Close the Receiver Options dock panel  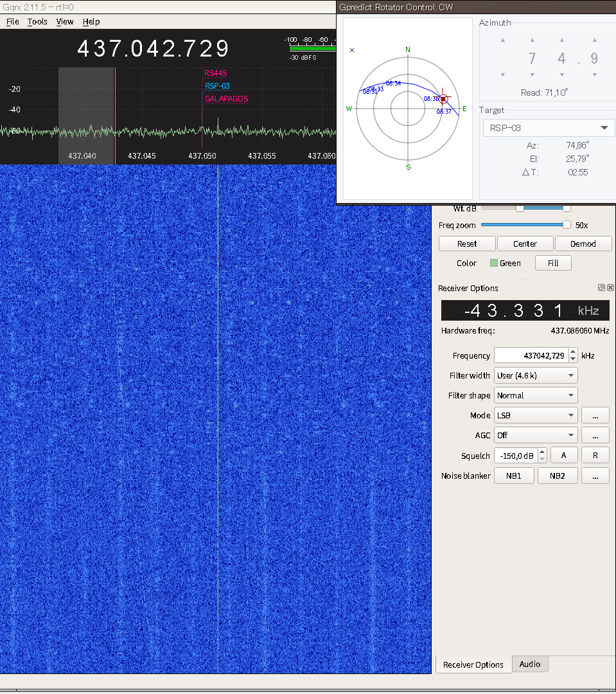(610, 288)
